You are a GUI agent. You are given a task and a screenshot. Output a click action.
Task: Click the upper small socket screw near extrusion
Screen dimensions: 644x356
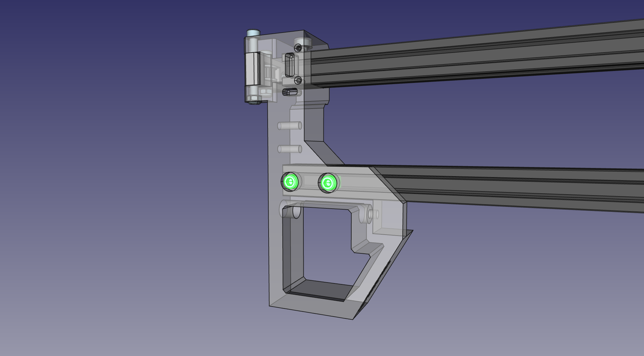[298, 48]
